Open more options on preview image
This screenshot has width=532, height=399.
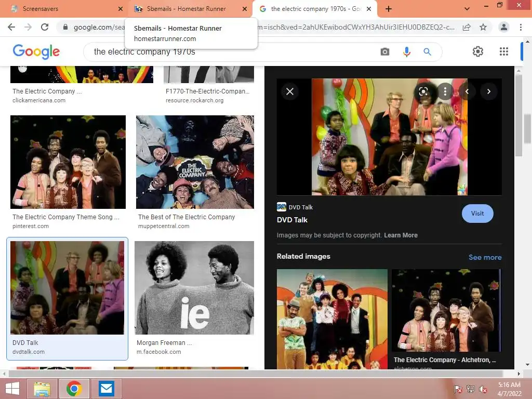pos(445,91)
